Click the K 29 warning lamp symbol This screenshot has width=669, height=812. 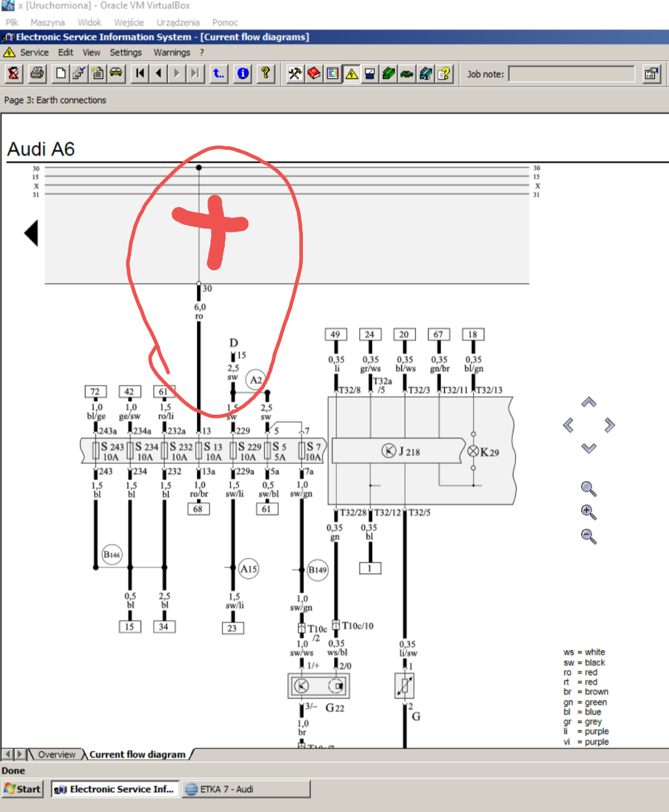point(473,451)
